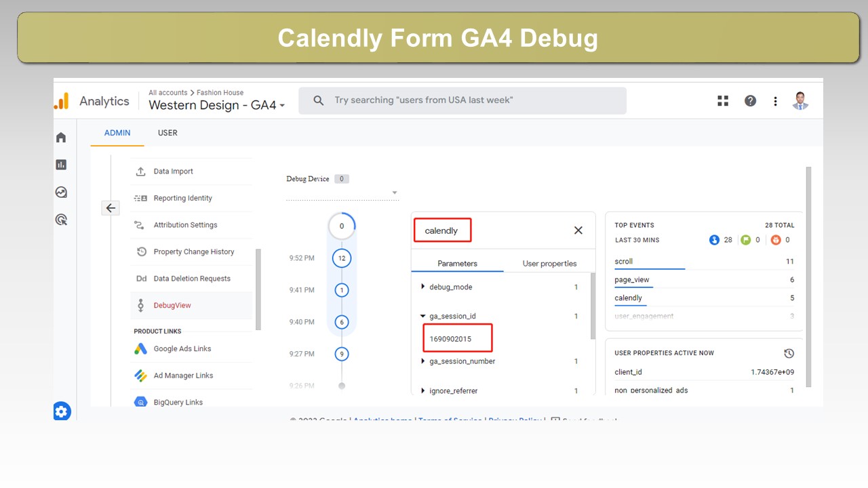Click the search box in top bar
868x488 pixels.
click(x=462, y=100)
